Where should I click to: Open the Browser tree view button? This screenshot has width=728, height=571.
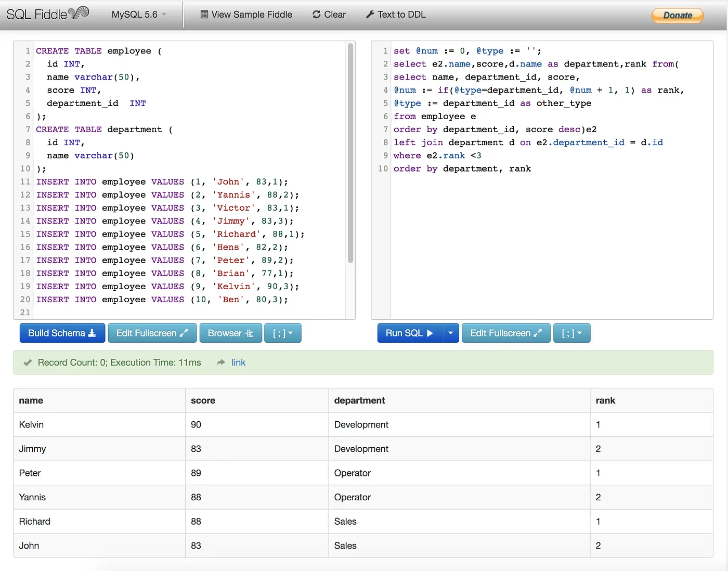click(230, 333)
